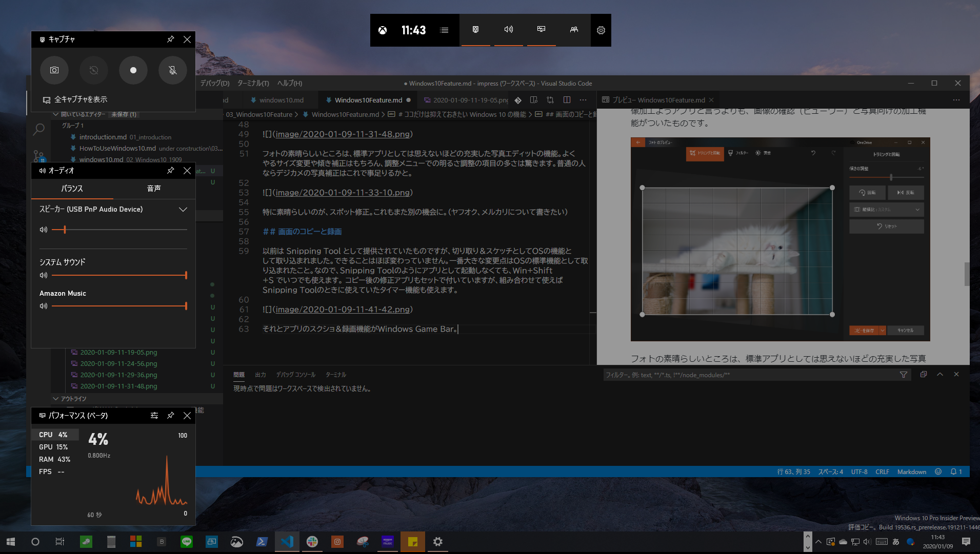
Task: Select the FPS metric in performance
Action: pyautogui.click(x=55, y=471)
